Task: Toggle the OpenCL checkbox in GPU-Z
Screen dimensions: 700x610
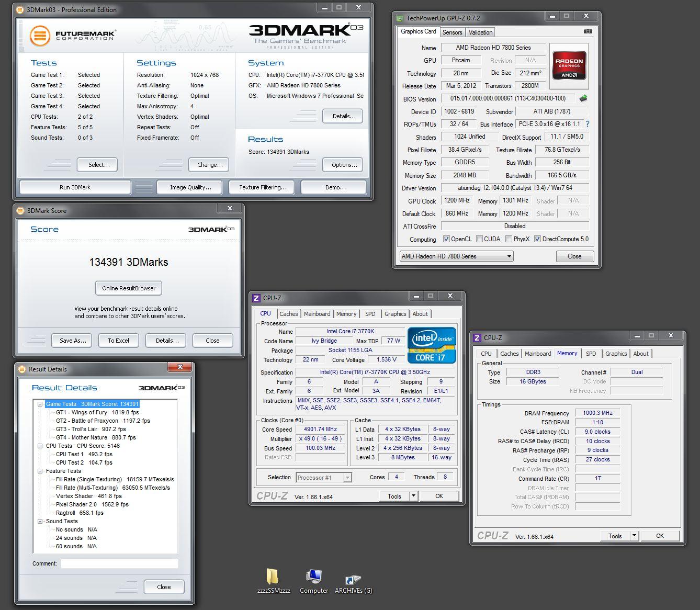Action: click(446, 239)
